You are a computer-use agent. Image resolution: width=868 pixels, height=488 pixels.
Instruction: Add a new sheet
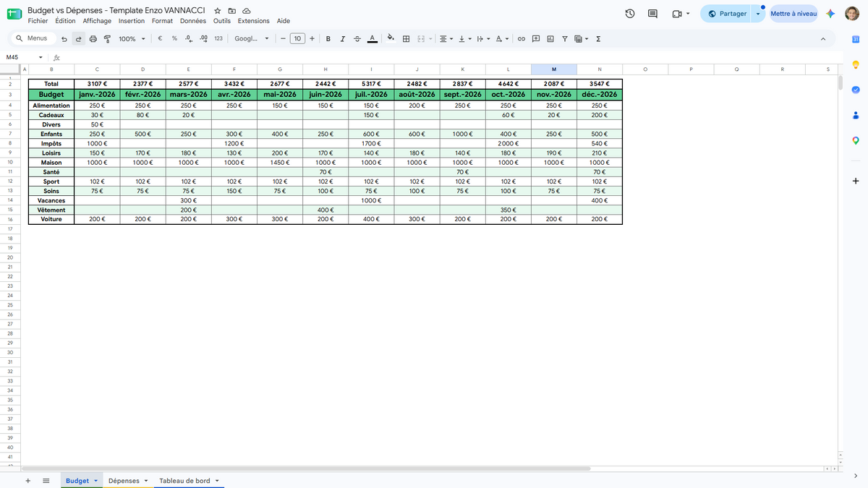click(x=28, y=481)
